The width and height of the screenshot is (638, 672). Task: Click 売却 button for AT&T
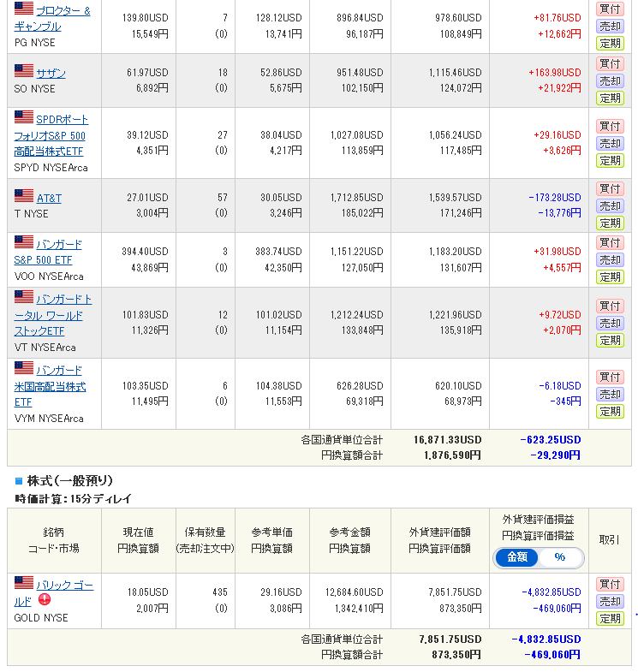[x=610, y=206]
